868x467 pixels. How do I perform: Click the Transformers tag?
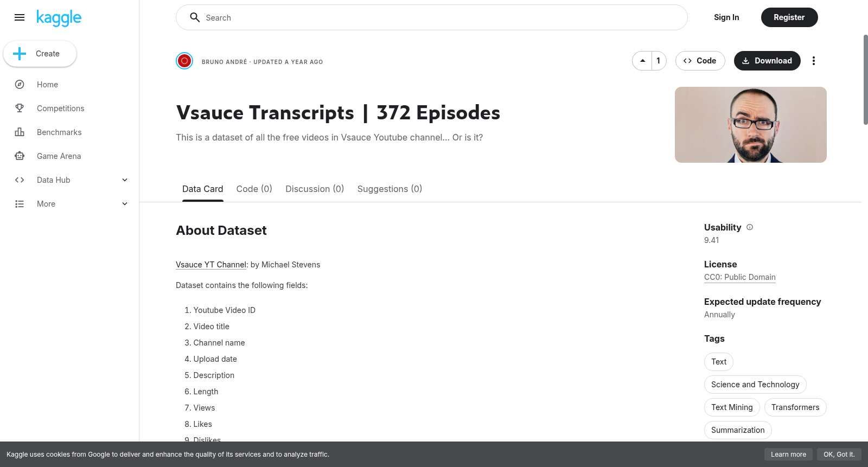pos(795,407)
